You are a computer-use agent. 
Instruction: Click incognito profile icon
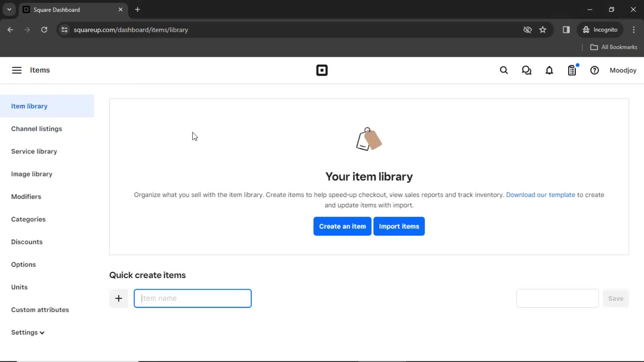586,29
